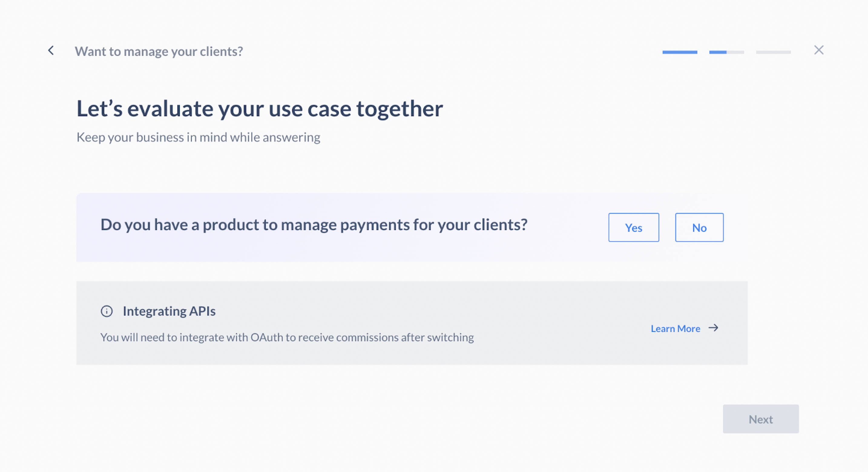The image size is (868, 472).
Task: Select the first progress step bar
Action: (680, 52)
